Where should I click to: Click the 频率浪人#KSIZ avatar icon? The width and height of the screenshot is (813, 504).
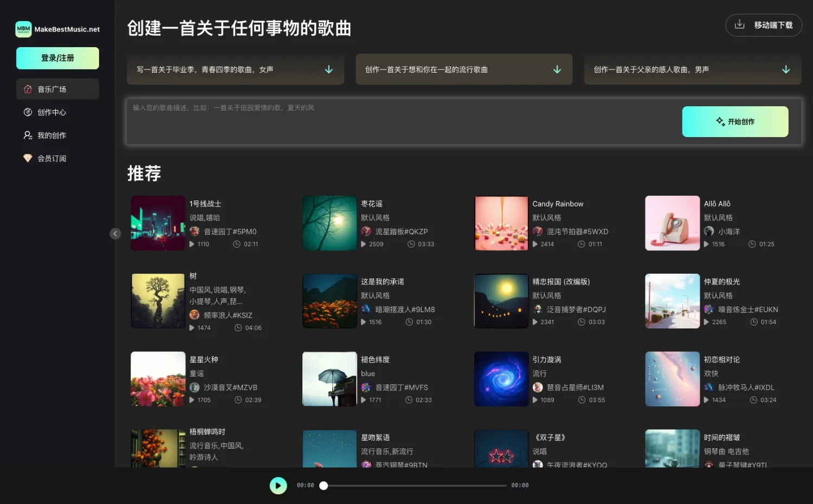pos(195,315)
